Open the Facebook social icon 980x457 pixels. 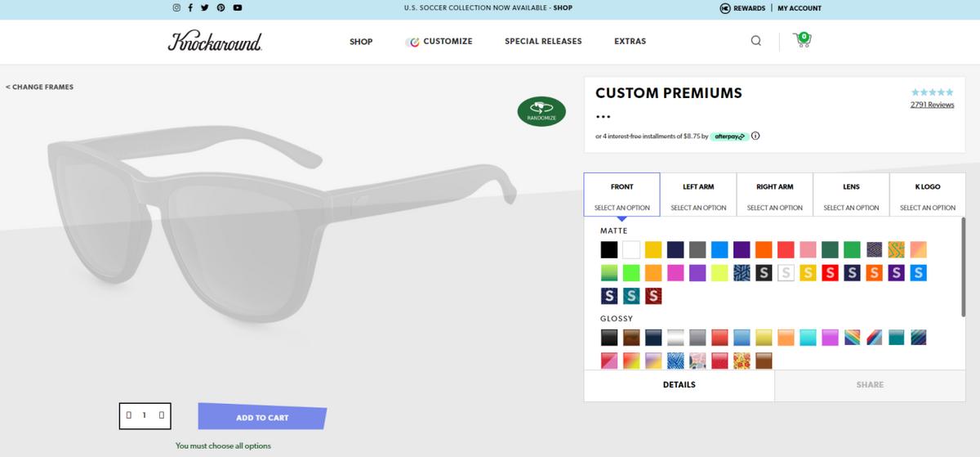(x=190, y=8)
